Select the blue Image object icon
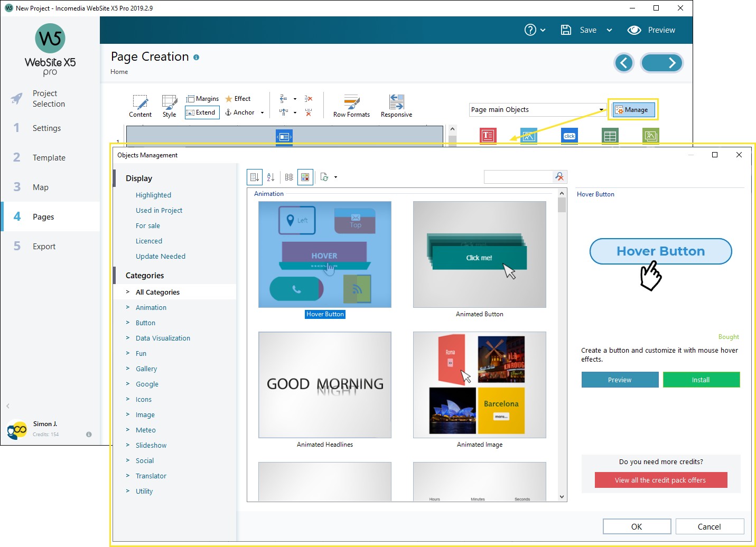 [528, 136]
